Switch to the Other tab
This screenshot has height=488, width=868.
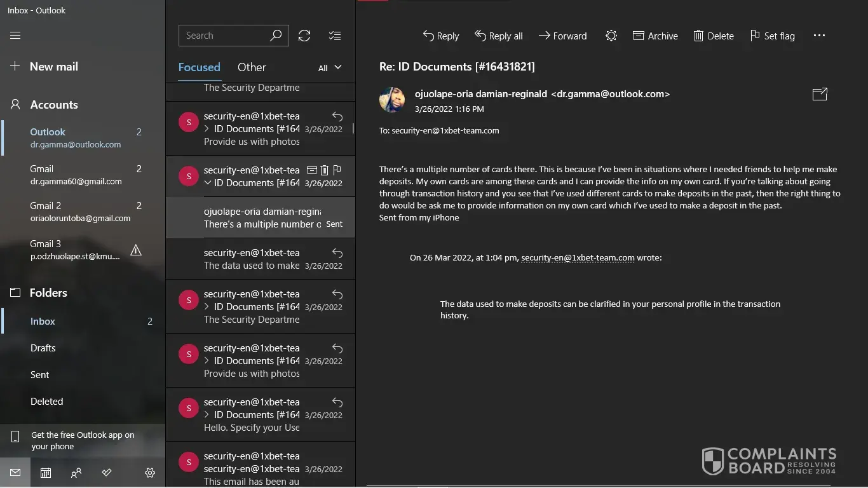pyautogui.click(x=252, y=67)
